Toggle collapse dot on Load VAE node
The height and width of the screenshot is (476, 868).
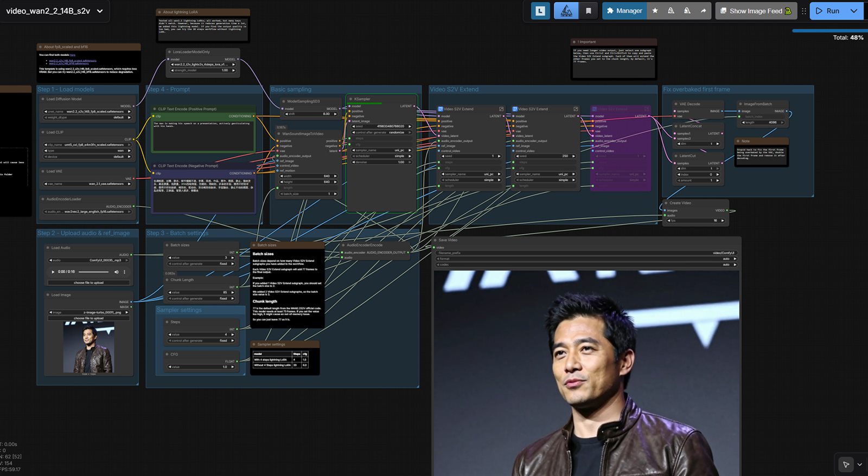(x=43, y=171)
